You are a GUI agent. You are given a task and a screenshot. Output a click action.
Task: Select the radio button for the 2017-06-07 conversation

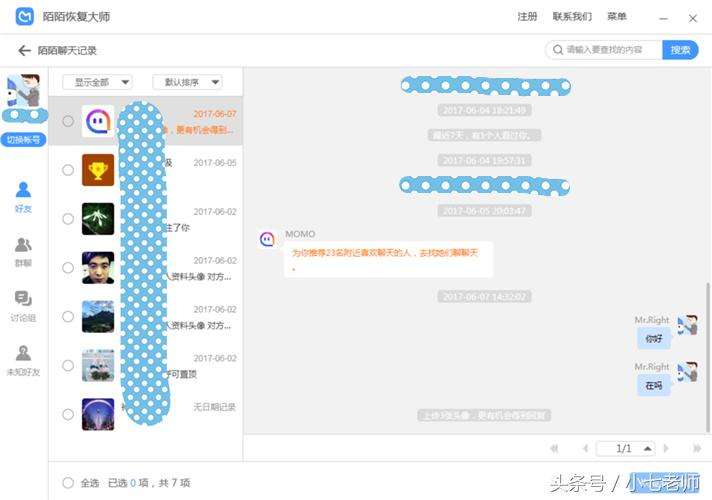coord(68,121)
